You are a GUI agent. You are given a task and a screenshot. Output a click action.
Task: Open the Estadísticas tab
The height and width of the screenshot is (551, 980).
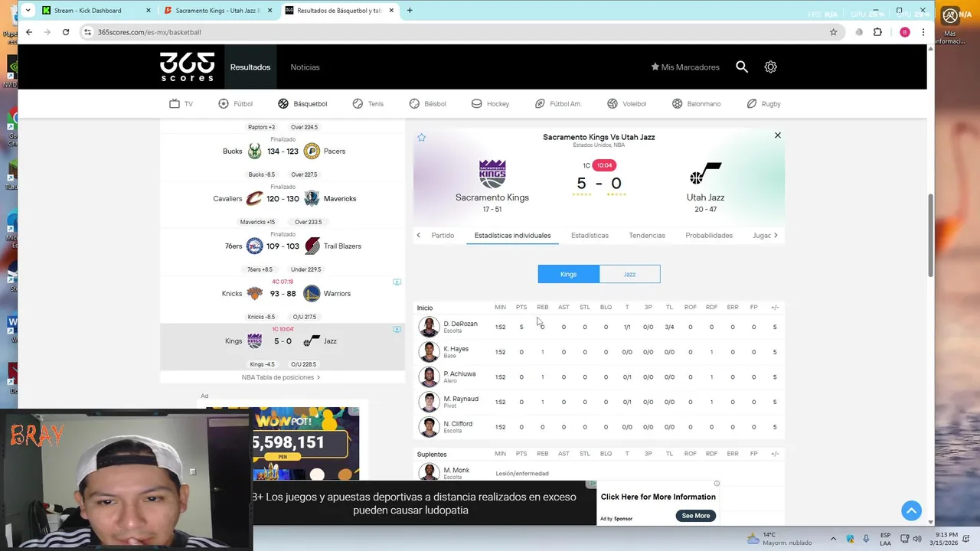(590, 236)
